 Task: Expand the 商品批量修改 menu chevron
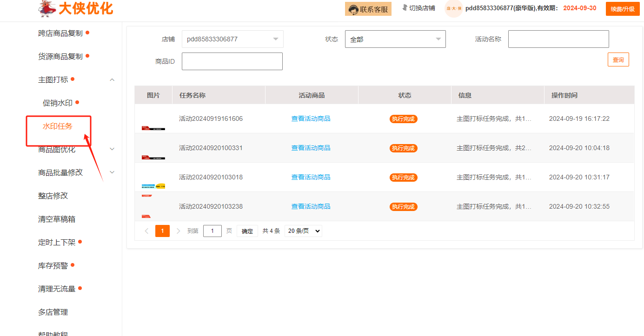click(112, 172)
